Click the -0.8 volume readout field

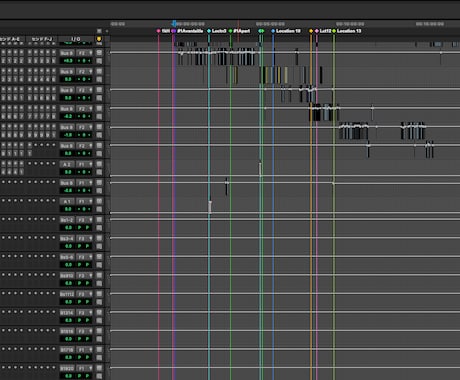point(68,191)
